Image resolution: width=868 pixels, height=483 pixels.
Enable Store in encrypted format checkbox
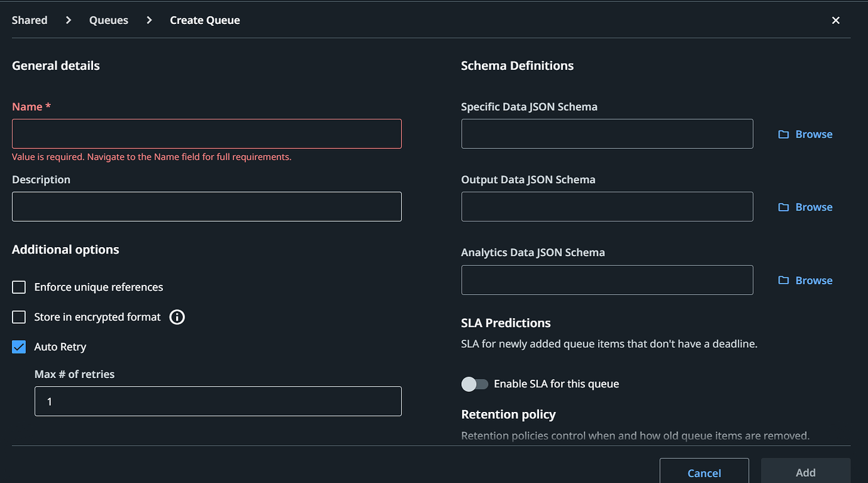coord(19,317)
